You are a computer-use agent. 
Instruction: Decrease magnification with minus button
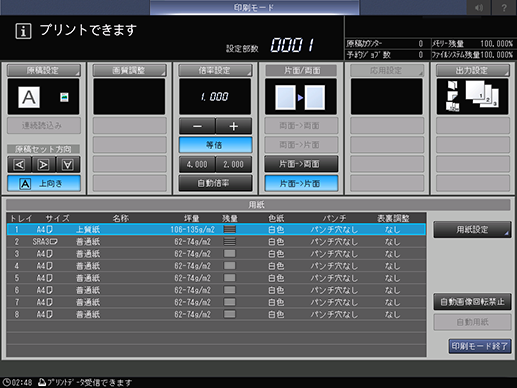pos(197,126)
